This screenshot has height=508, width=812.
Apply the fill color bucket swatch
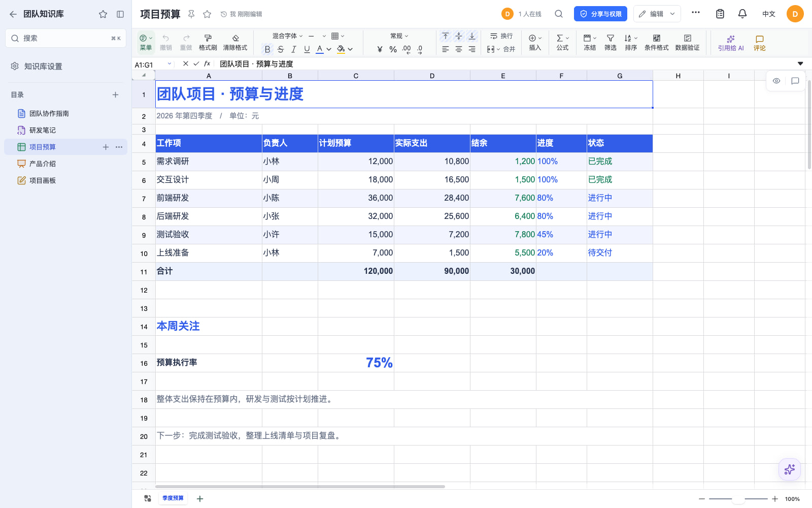tap(341, 49)
